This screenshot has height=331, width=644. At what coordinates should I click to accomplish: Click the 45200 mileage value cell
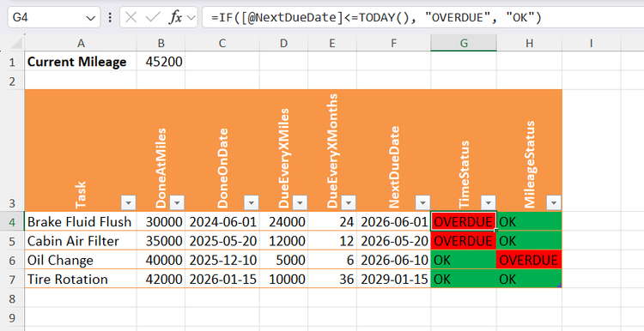(161, 62)
